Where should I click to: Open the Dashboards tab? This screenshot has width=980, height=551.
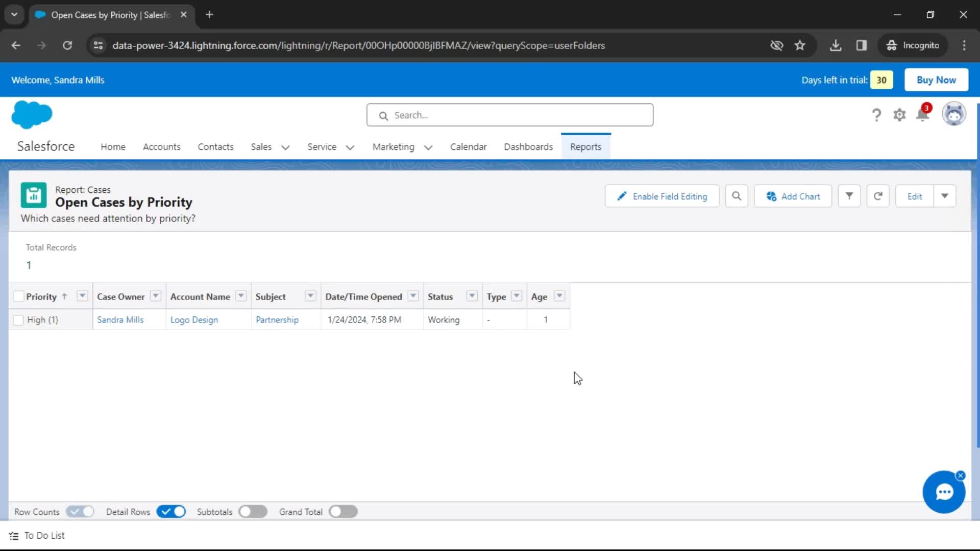click(x=528, y=147)
